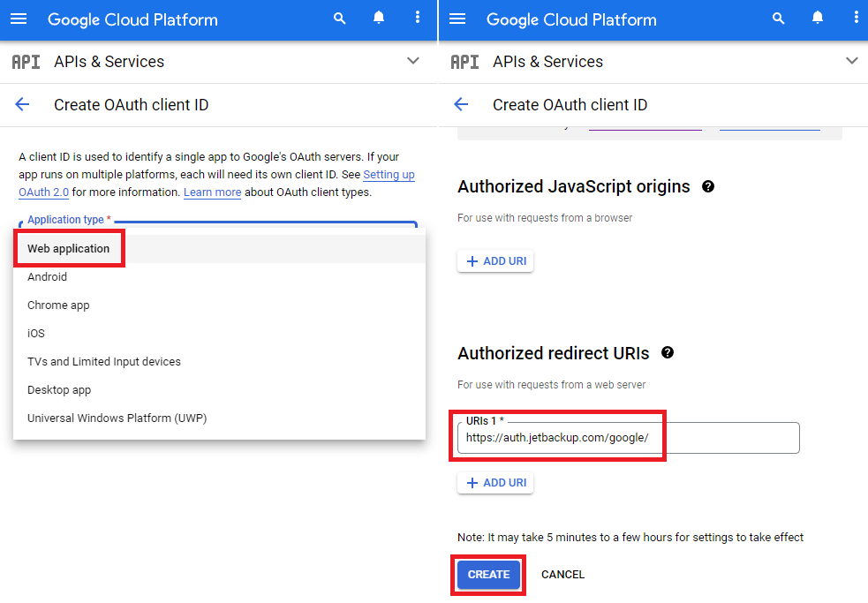868x603 pixels.
Task: Expand APIs & Services chevron in right panel
Action: tap(852, 61)
